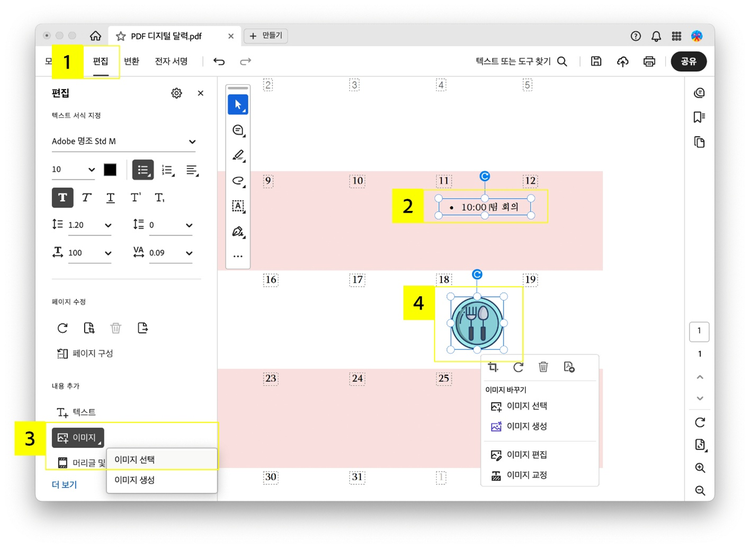Open the font size 10 dropdown
The height and width of the screenshot is (548, 750).
coord(73,169)
